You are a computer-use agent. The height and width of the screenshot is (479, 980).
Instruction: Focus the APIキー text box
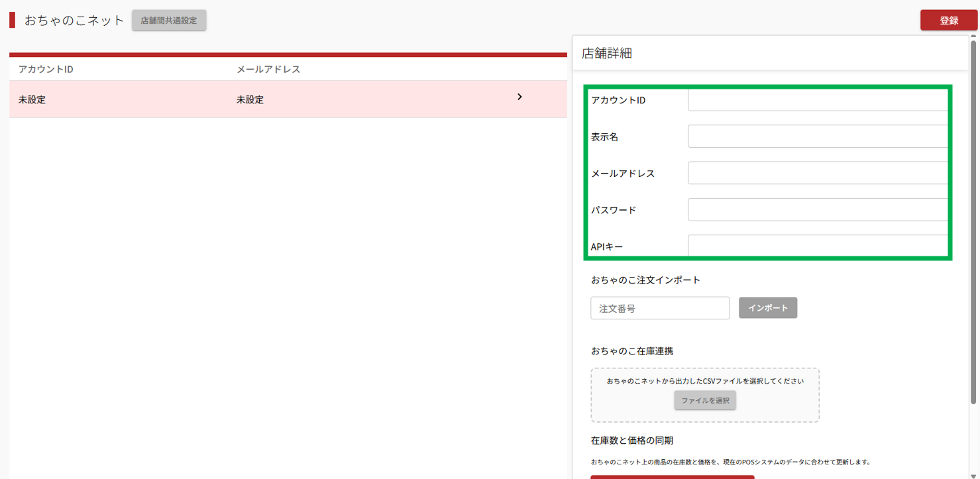point(817,246)
